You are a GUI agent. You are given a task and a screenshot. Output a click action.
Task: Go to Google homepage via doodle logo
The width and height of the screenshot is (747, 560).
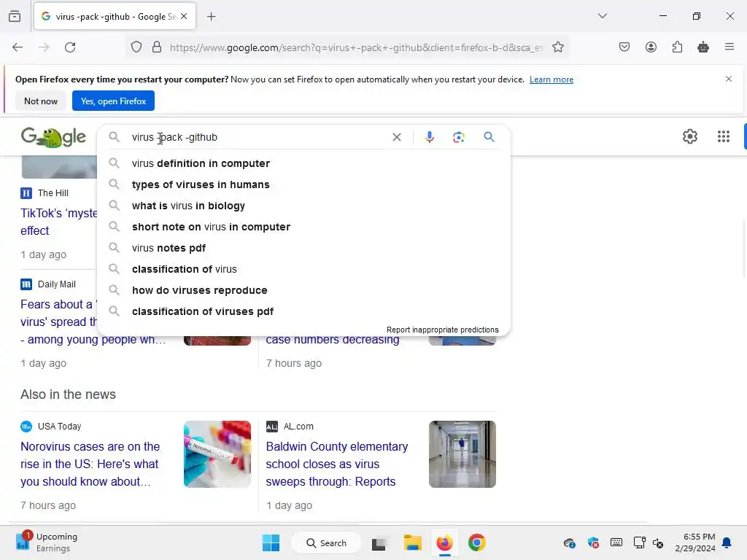(53, 137)
